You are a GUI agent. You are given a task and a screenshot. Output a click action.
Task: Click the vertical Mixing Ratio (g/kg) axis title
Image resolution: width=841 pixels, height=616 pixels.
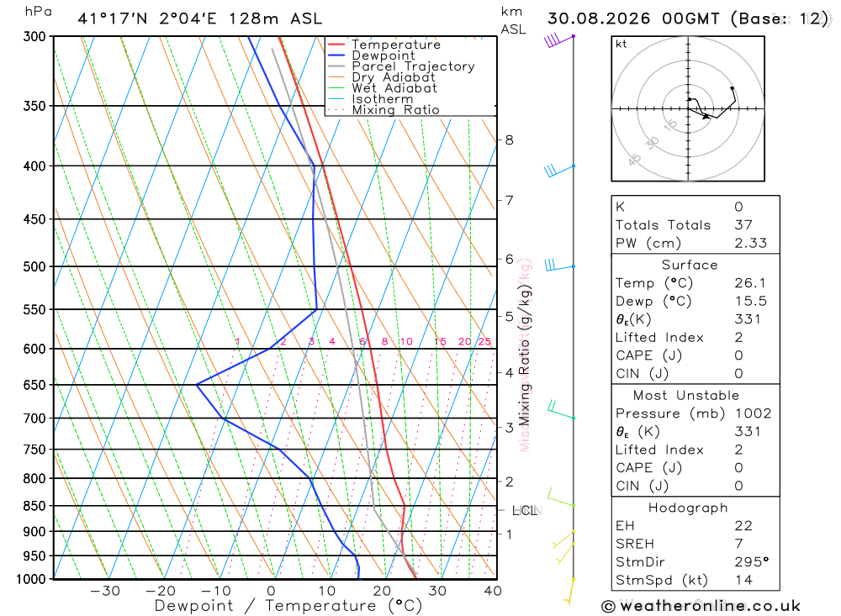pyautogui.click(x=524, y=355)
